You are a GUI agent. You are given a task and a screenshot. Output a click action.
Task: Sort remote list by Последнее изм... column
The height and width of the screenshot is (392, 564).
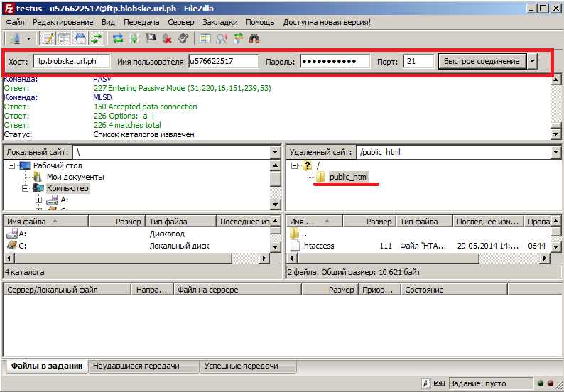(x=488, y=222)
